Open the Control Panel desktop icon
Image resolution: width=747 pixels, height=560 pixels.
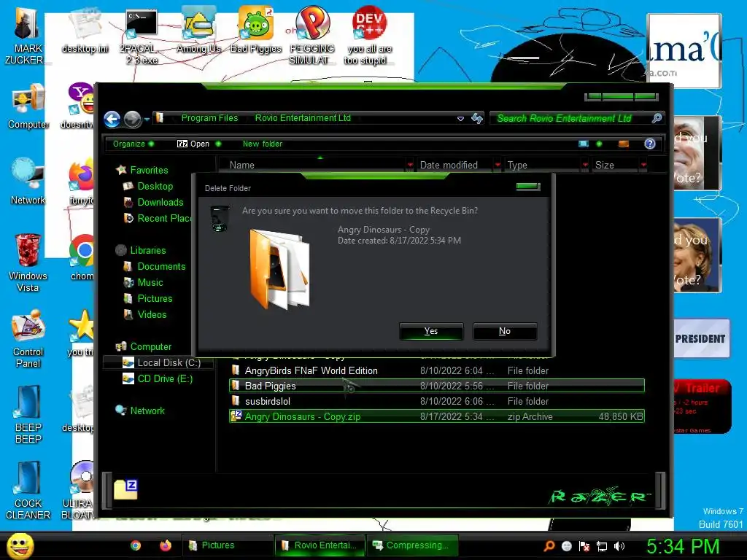click(x=28, y=338)
